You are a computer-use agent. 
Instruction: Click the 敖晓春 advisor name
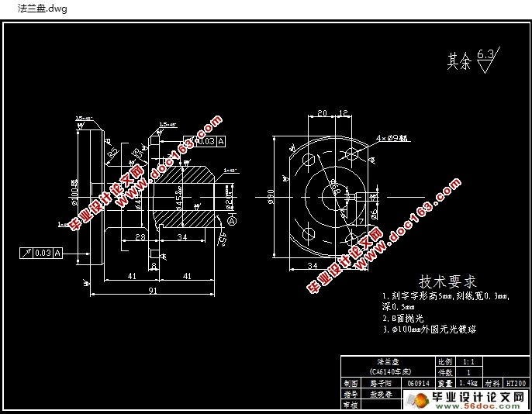(381, 394)
